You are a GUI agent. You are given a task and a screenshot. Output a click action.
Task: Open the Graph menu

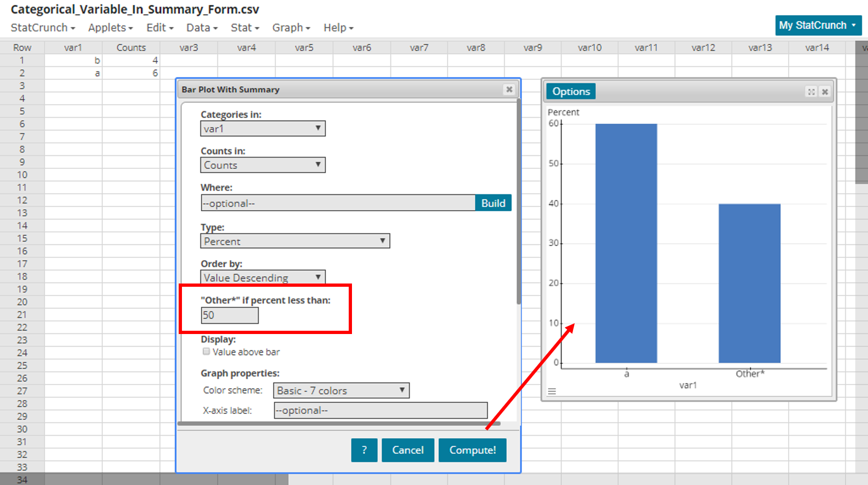[291, 28]
